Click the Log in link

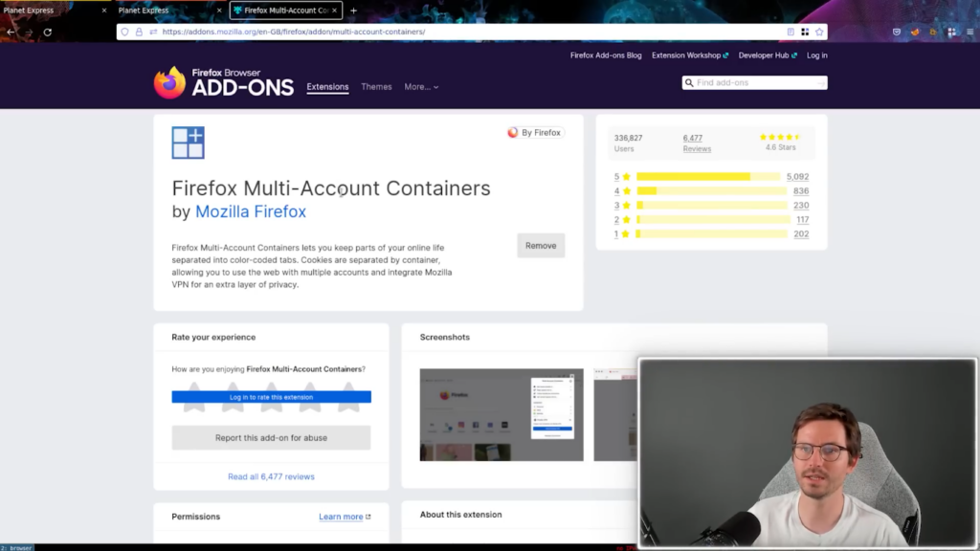point(817,55)
